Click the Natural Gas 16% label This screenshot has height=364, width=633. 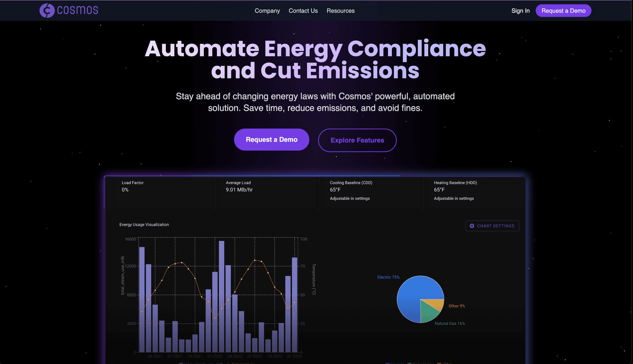(x=450, y=323)
